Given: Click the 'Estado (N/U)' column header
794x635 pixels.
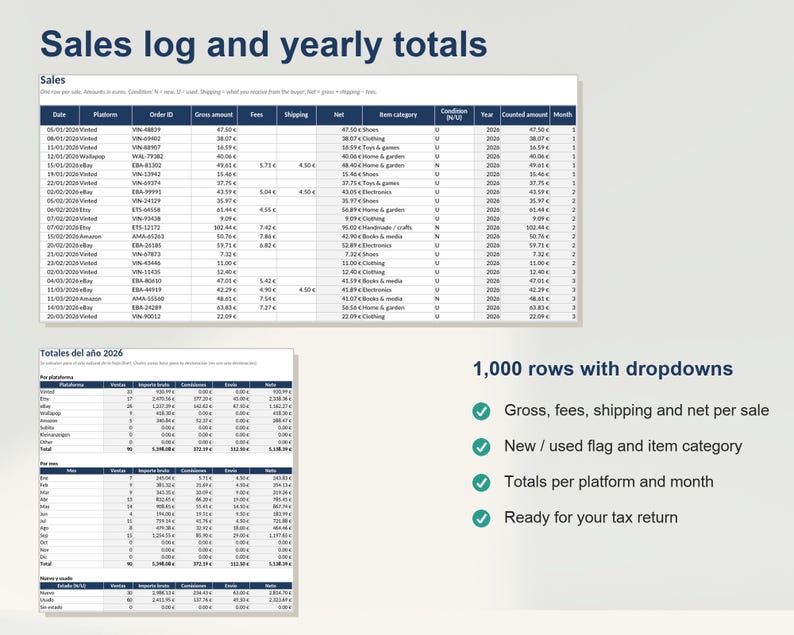Looking at the screenshot, I should [71, 586].
